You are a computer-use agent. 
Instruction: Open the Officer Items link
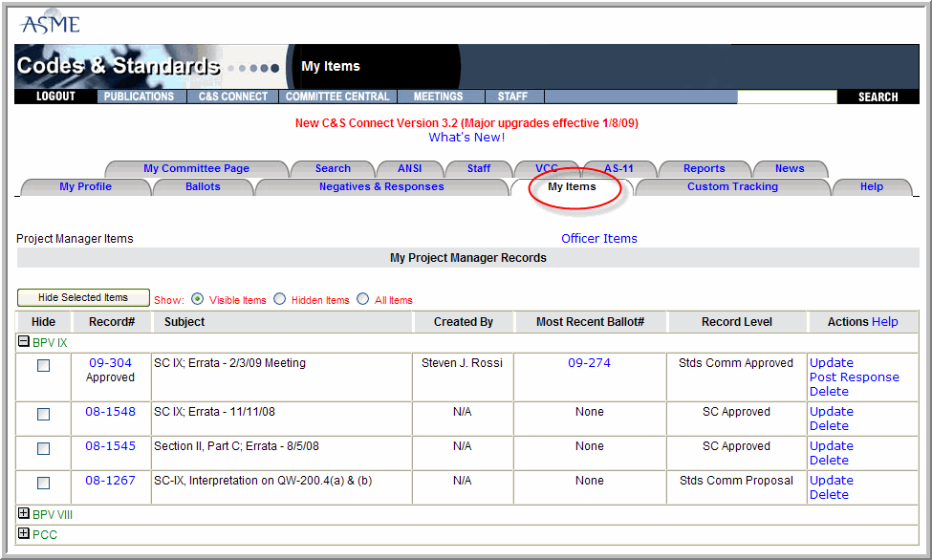599,238
